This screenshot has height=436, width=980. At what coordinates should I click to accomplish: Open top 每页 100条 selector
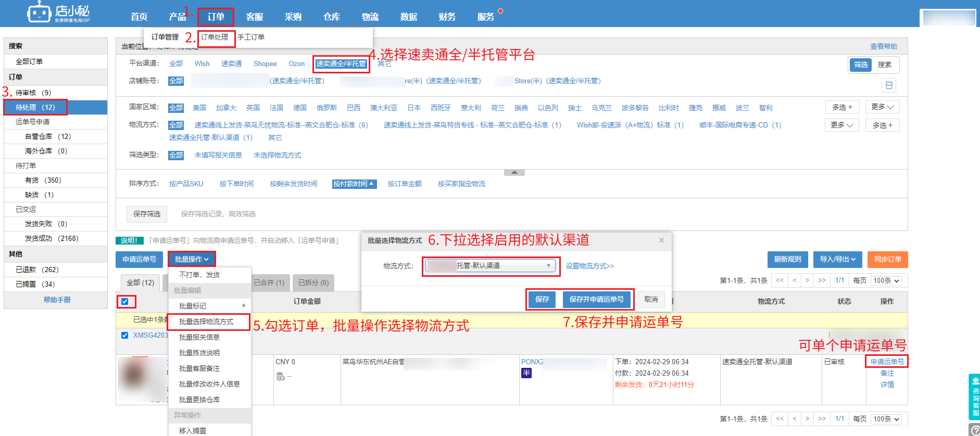[886, 280]
